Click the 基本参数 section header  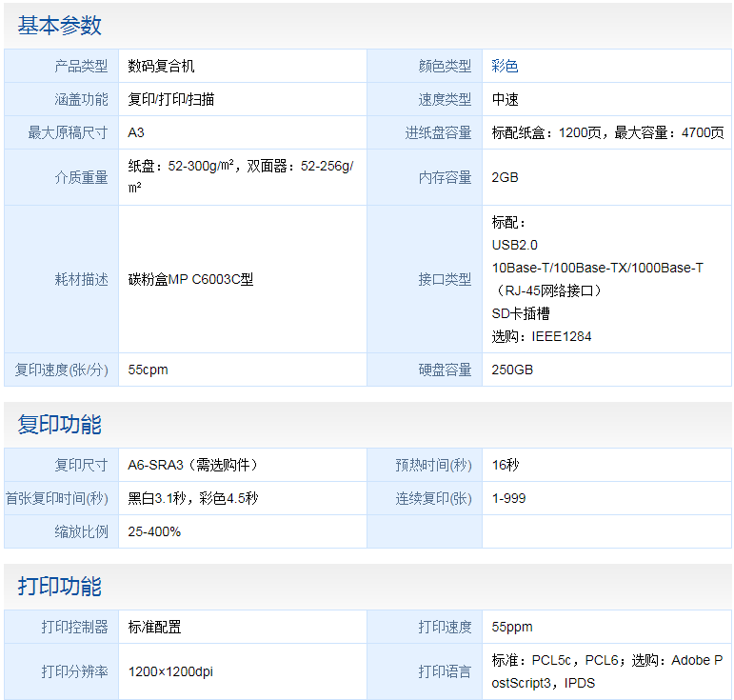(x=59, y=26)
